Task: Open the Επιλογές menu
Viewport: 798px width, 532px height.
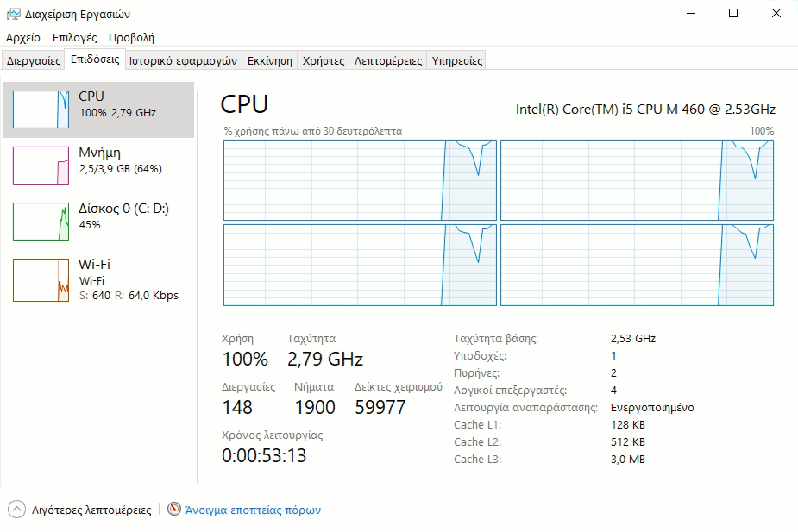Action: click(x=74, y=38)
